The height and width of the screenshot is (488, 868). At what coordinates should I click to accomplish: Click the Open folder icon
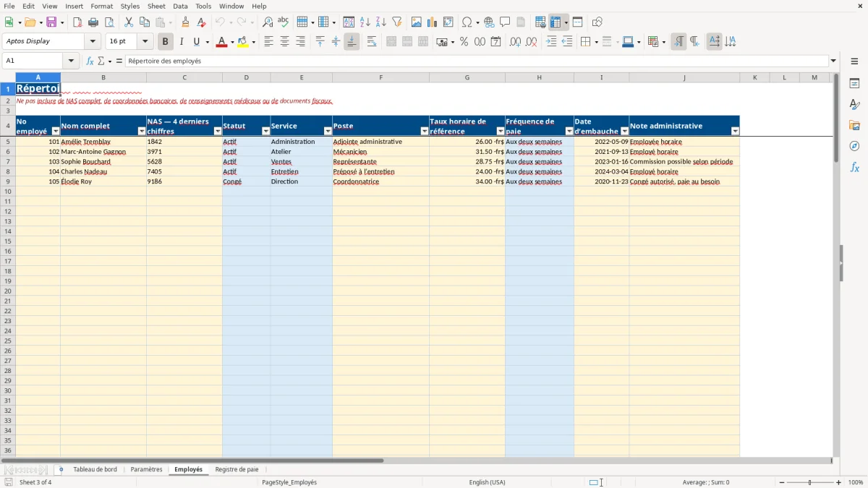[x=30, y=22]
